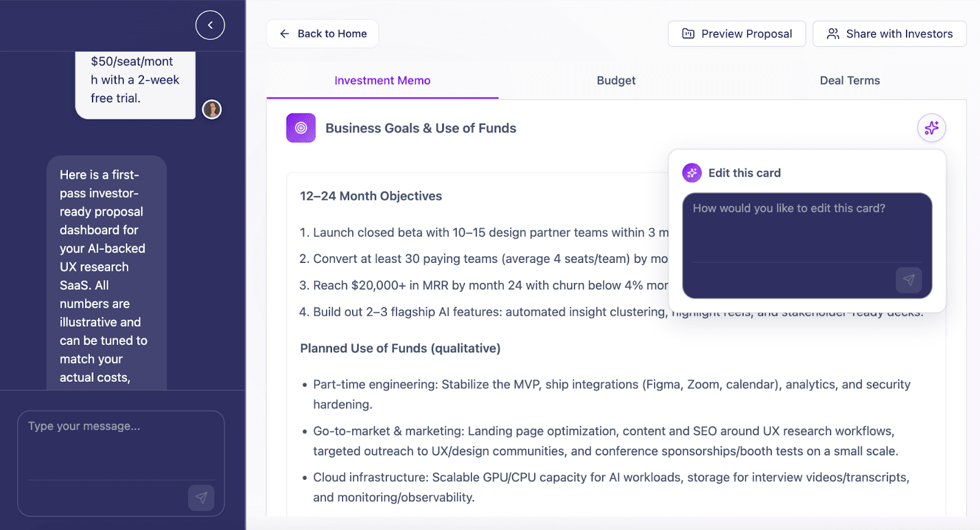
Task: Switch to the Investment Memo tab
Action: coord(382,80)
